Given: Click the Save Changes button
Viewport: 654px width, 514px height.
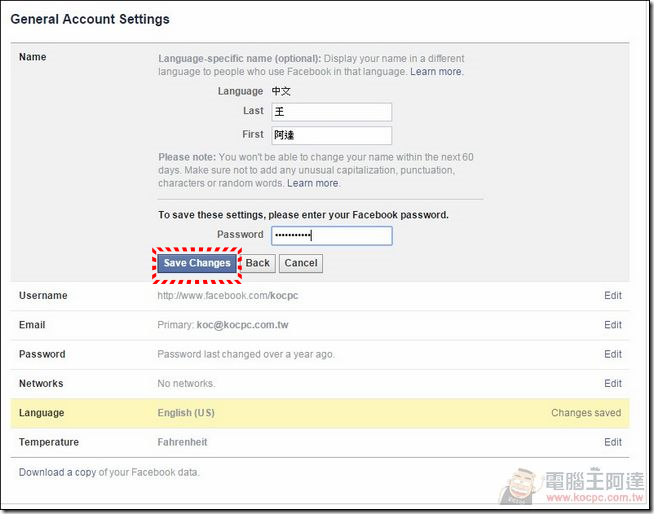Looking at the screenshot, I should tap(197, 263).
